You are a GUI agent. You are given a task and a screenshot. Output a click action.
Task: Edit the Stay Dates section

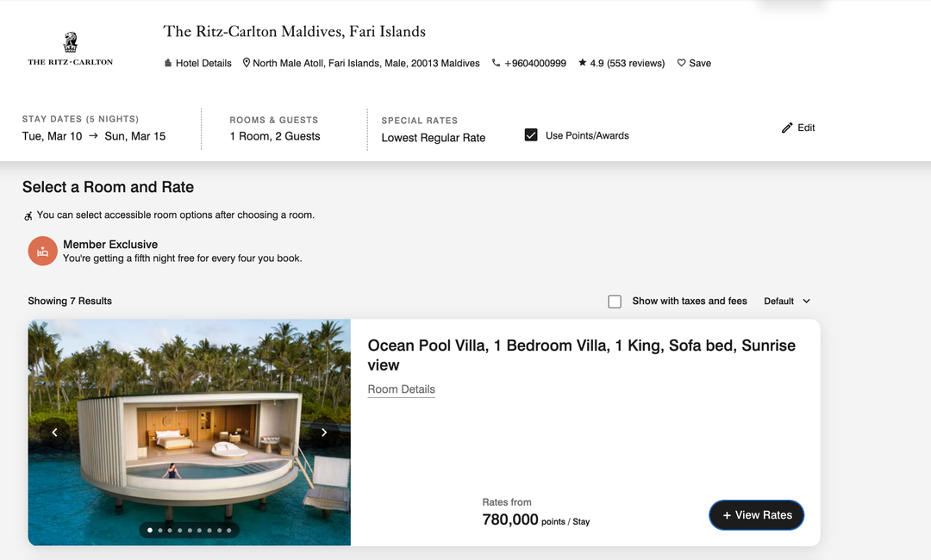[95, 128]
